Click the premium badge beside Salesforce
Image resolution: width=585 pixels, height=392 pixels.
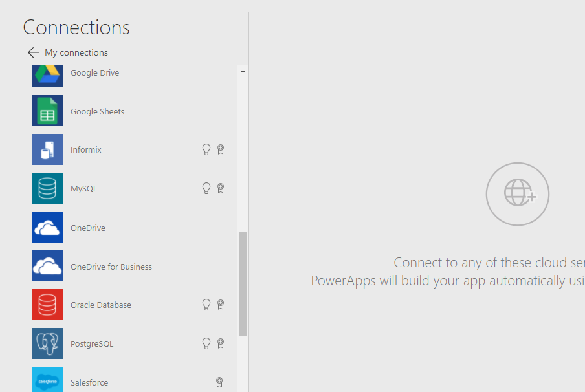pyautogui.click(x=219, y=382)
